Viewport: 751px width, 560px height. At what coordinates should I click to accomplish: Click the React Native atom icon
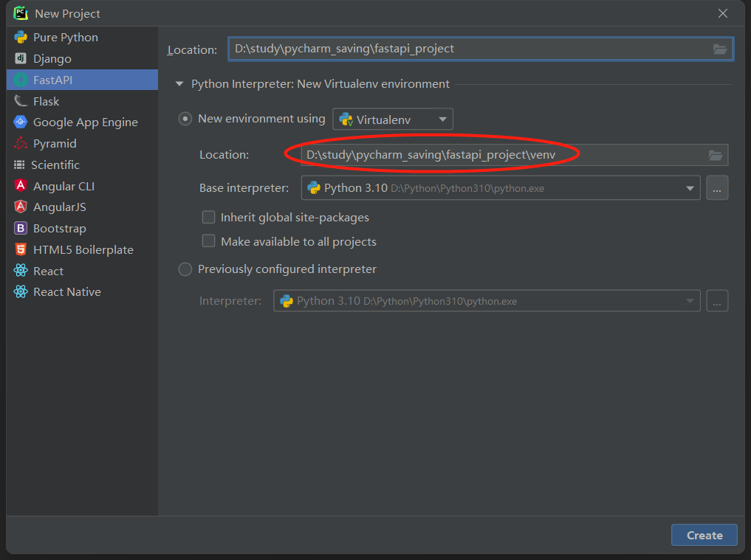21,292
